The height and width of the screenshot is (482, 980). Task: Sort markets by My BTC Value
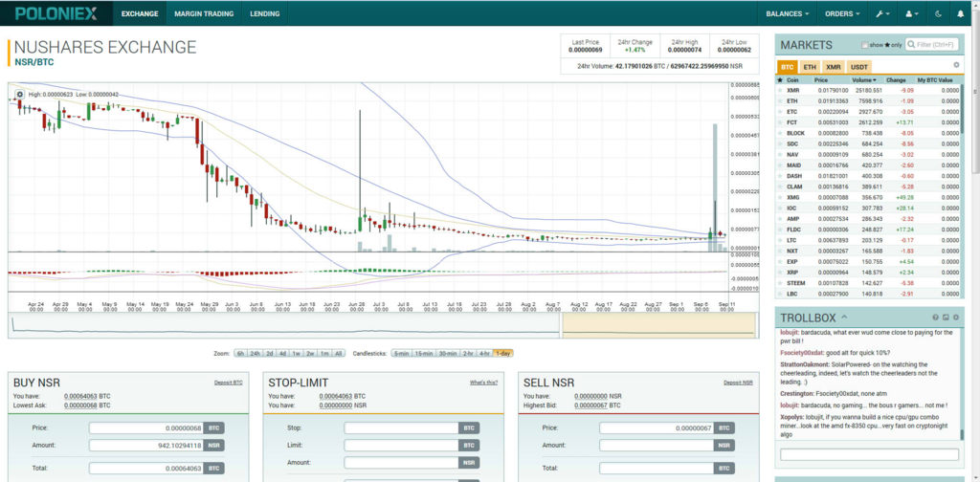point(935,80)
